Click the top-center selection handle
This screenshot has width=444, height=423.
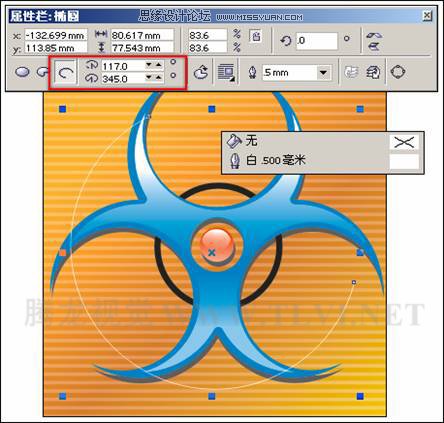(212, 109)
